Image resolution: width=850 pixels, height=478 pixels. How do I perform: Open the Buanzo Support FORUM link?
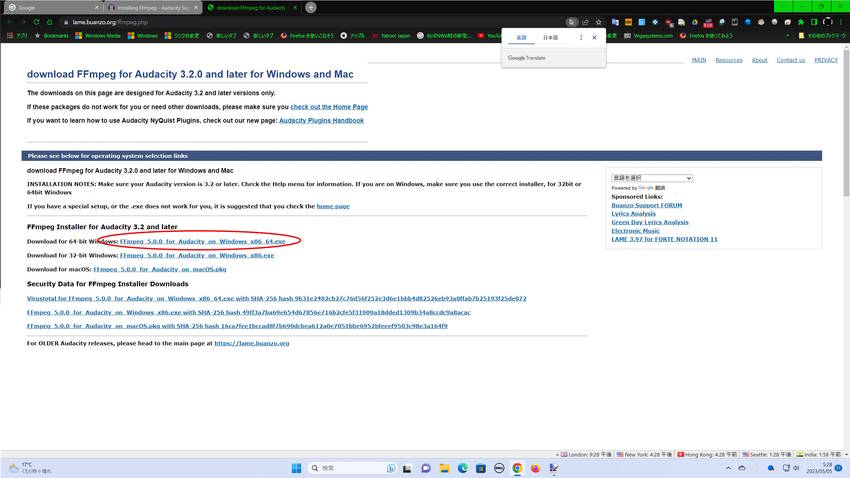(647, 205)
